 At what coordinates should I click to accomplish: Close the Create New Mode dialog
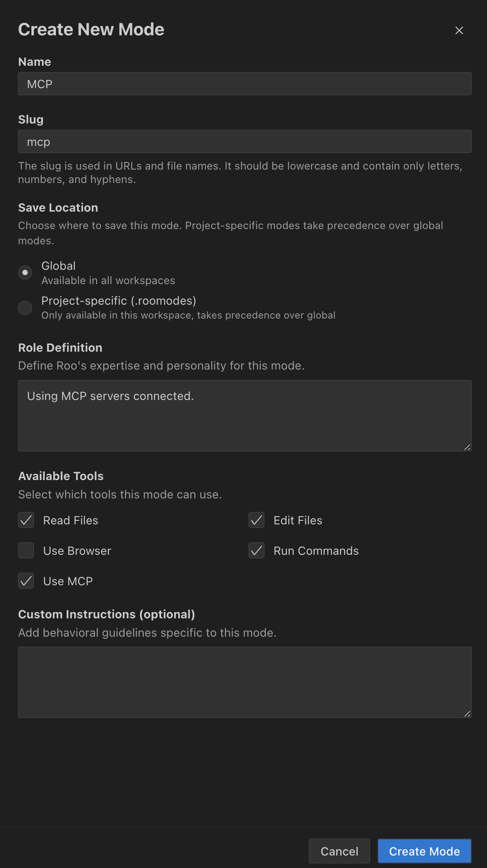pos(459,30)
